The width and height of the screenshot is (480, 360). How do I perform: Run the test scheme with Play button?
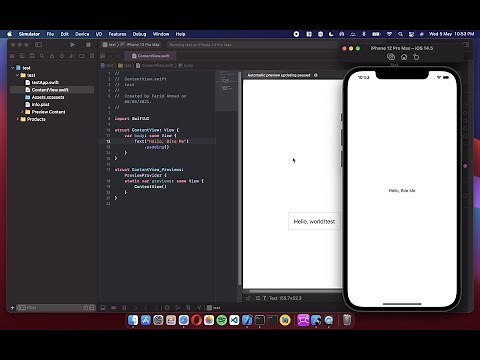click(x=73, y=44)
